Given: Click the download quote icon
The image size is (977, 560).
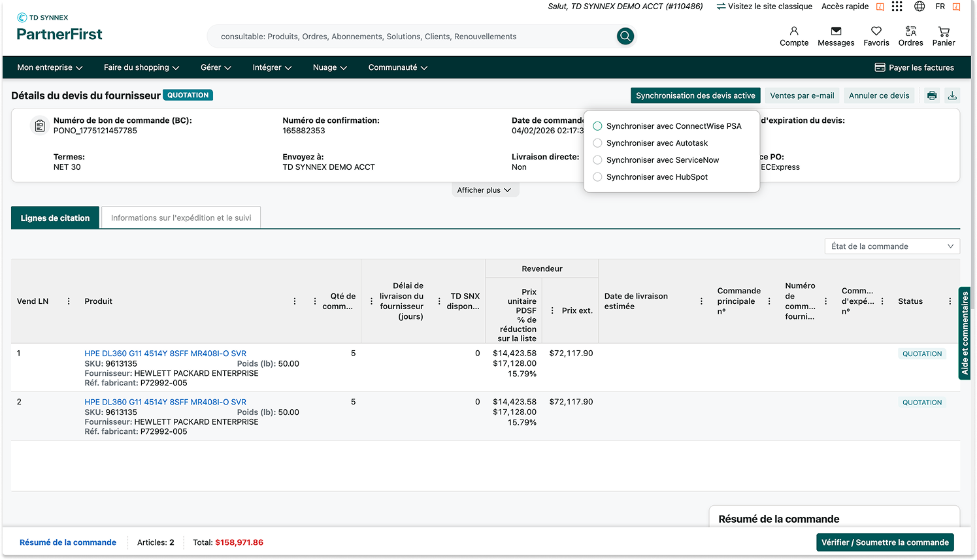Looking at the screenshot, I should tap(952, 95).
